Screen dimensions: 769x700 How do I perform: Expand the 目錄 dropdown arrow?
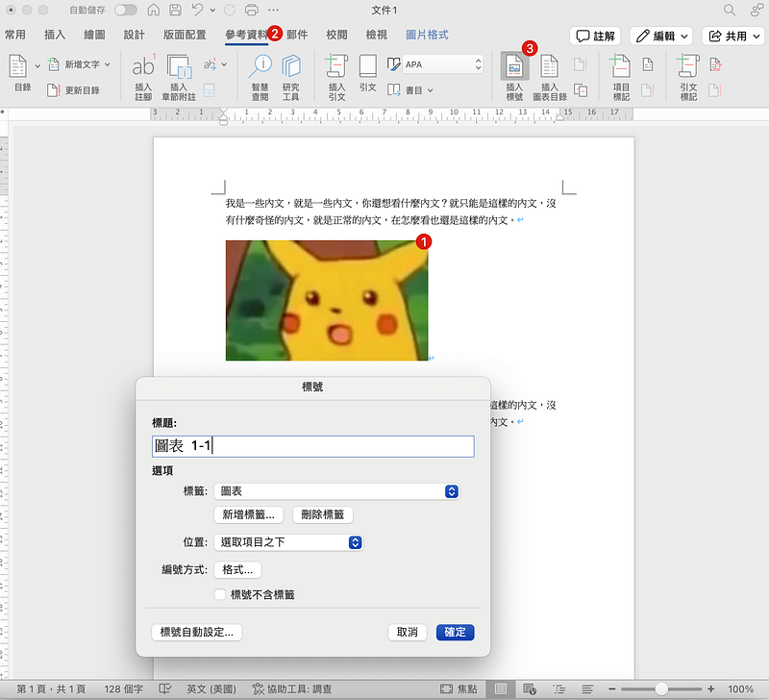tap(37, 64)
